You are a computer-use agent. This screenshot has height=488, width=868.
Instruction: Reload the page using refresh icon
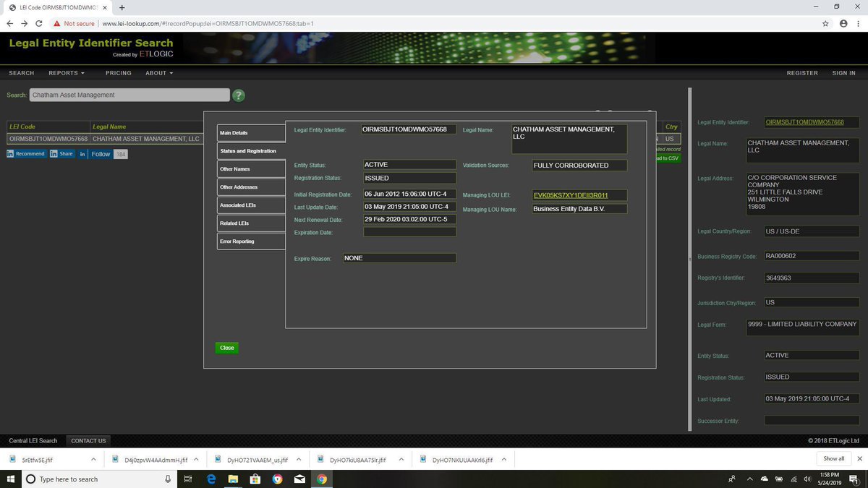(40, 23)
